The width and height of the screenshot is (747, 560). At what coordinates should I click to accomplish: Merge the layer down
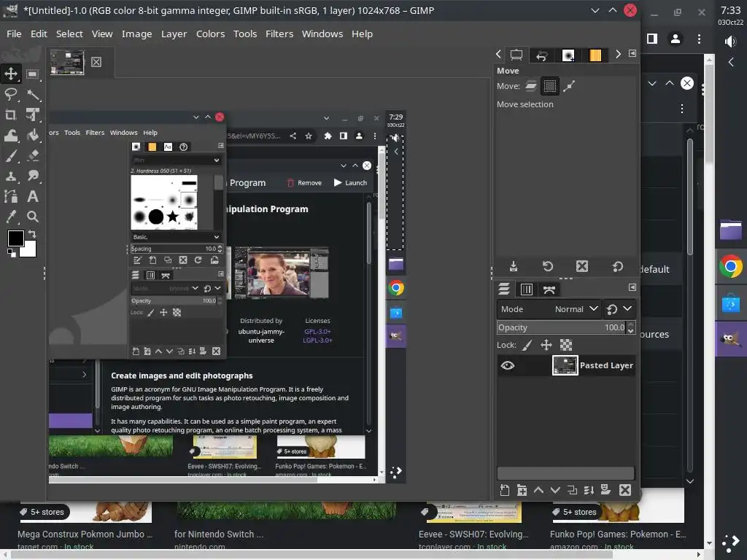pos(589,490)
